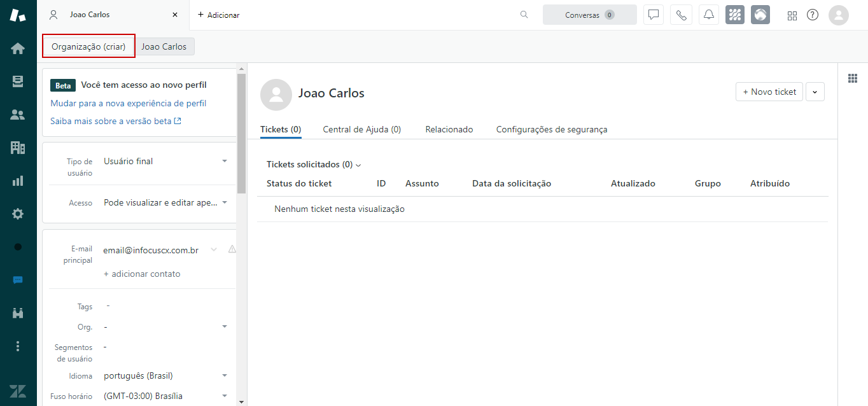Image resolution: width=868 pixels, height=406 pixels.
Task: Expand the Acesso permission dropdown
Action: (x=224, y=202)
